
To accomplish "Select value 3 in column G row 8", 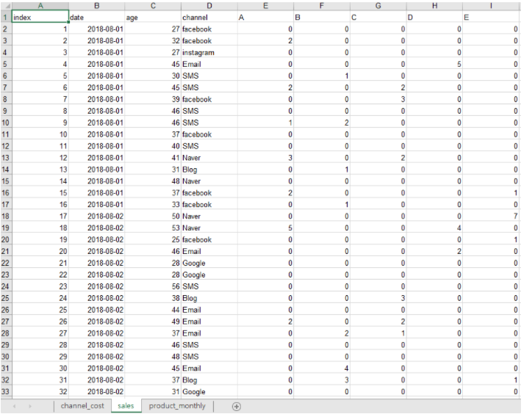I will [x=378, y=99].
